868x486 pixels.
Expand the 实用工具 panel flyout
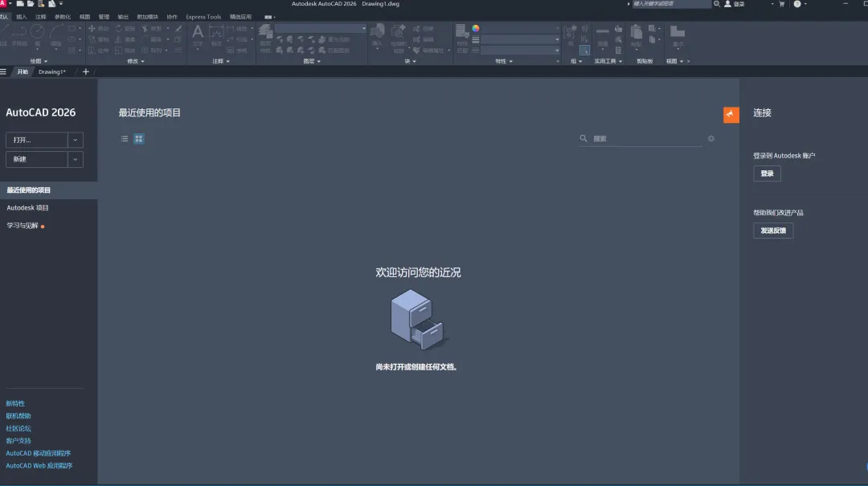point(608,61)
